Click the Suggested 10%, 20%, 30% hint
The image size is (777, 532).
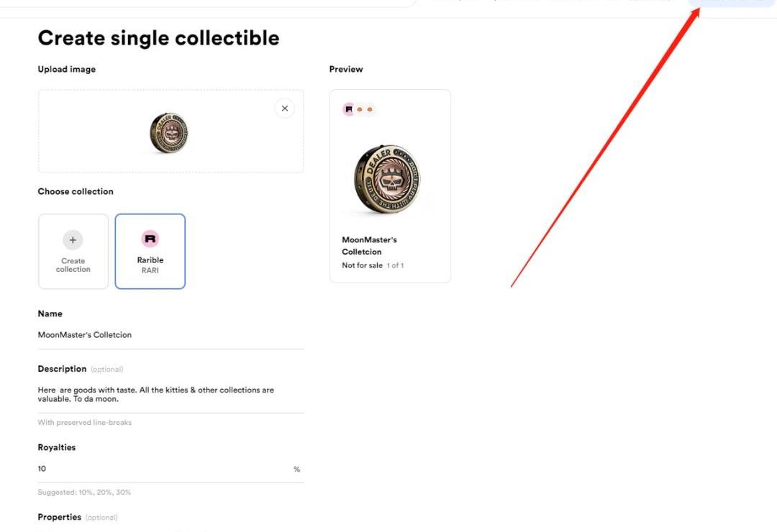(x=84, y=492)
